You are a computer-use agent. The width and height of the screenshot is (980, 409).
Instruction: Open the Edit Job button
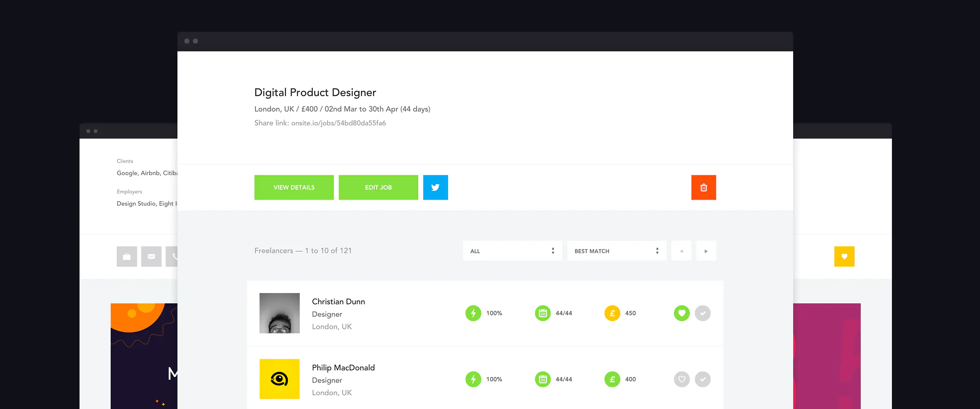378,187
